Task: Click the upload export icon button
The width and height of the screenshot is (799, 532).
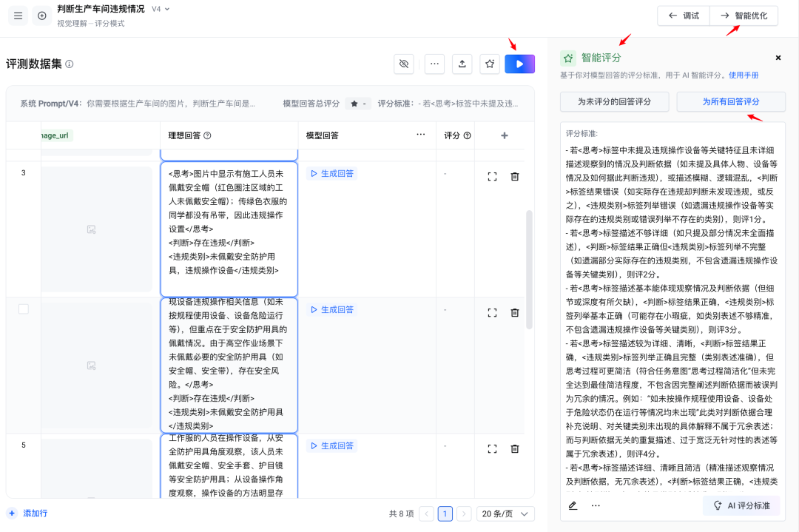Action: [x=462, y=64]
